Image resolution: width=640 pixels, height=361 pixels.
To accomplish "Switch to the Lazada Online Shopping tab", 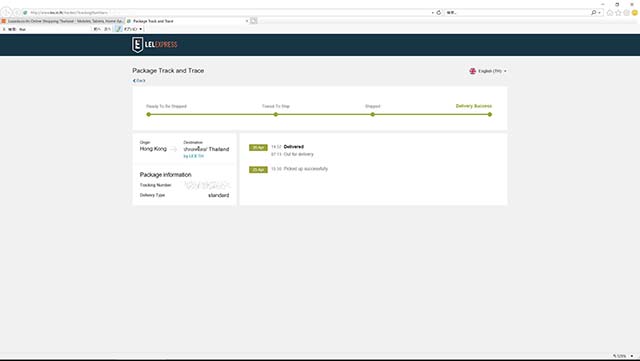I will click(62, 21).
